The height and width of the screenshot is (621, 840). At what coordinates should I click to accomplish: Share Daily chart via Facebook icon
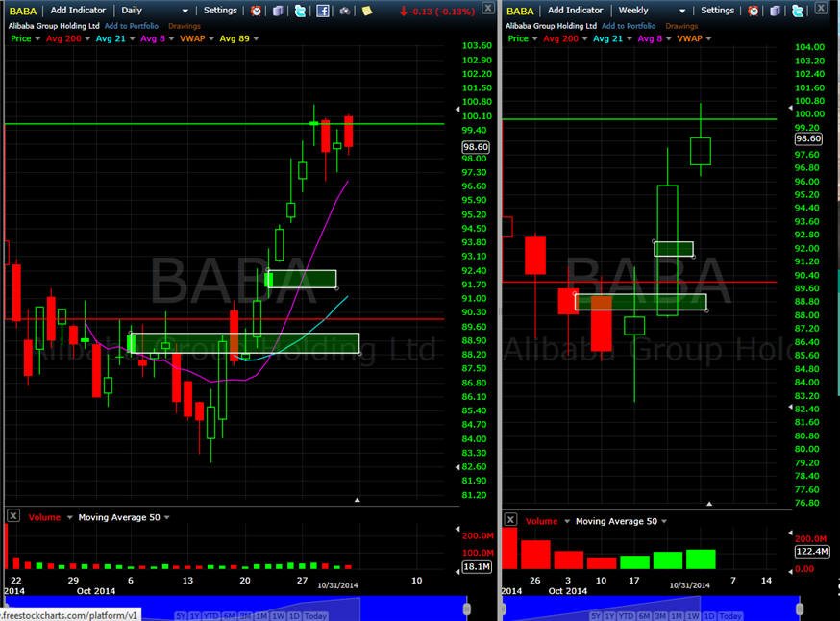(x=323, y=11)
